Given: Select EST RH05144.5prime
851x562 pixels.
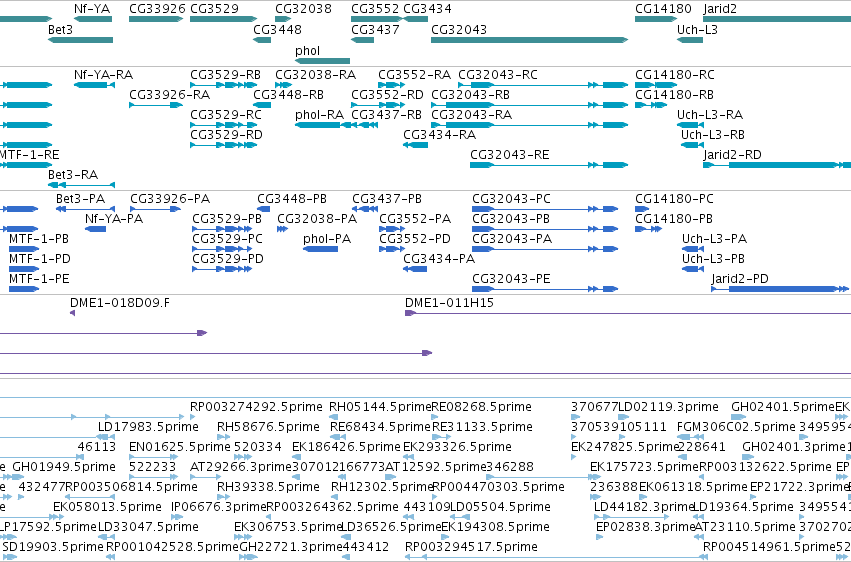Looking at the screenshot, I should pyautogui.click(x=380, y=407).
